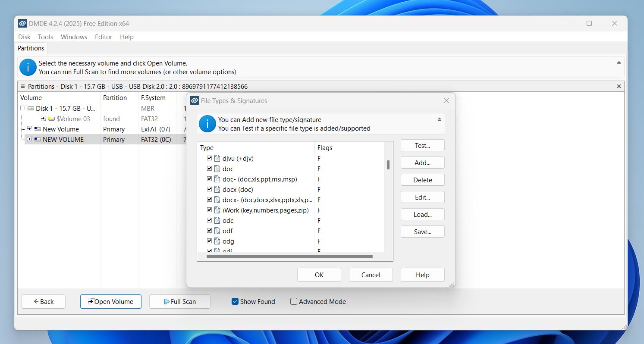Click the DMDE logo in main title bar

pos(22,23)
